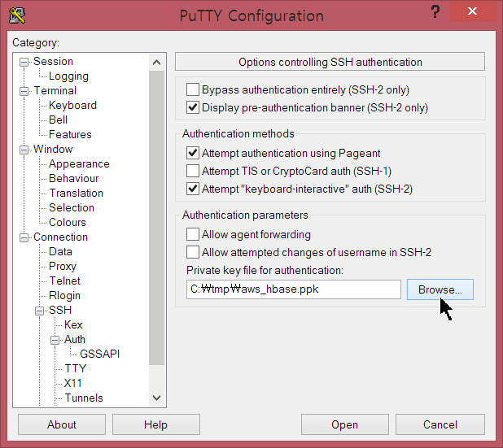This screenshot has width=503, height=448.
Task: Collapse the Window tree node
Action: point(24,150)
